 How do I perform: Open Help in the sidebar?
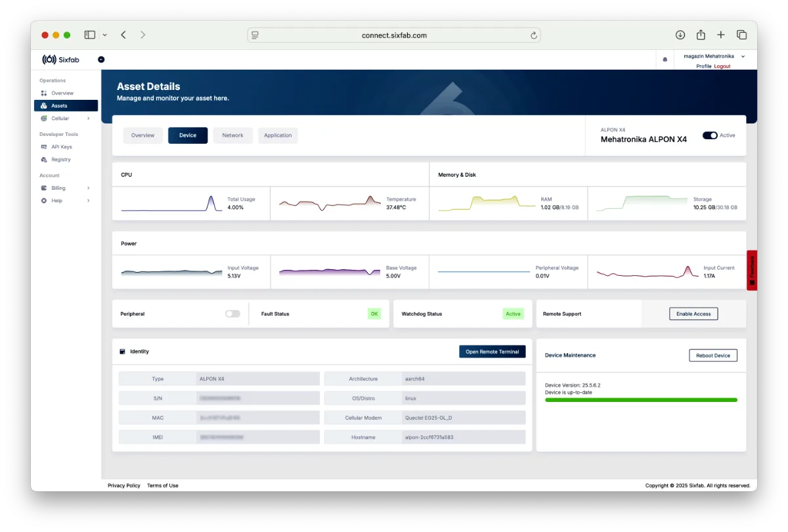66,200
